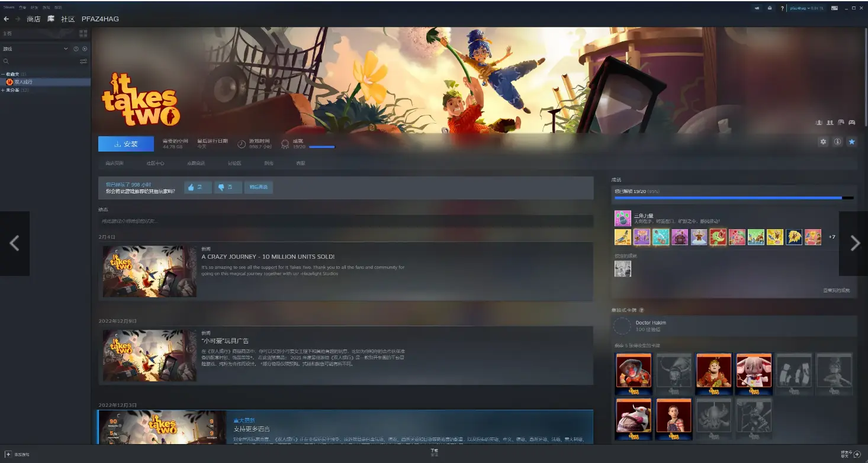Open the "小可爱"玩具广告 news headline
The image size is (868, 463).
(225, 340)
